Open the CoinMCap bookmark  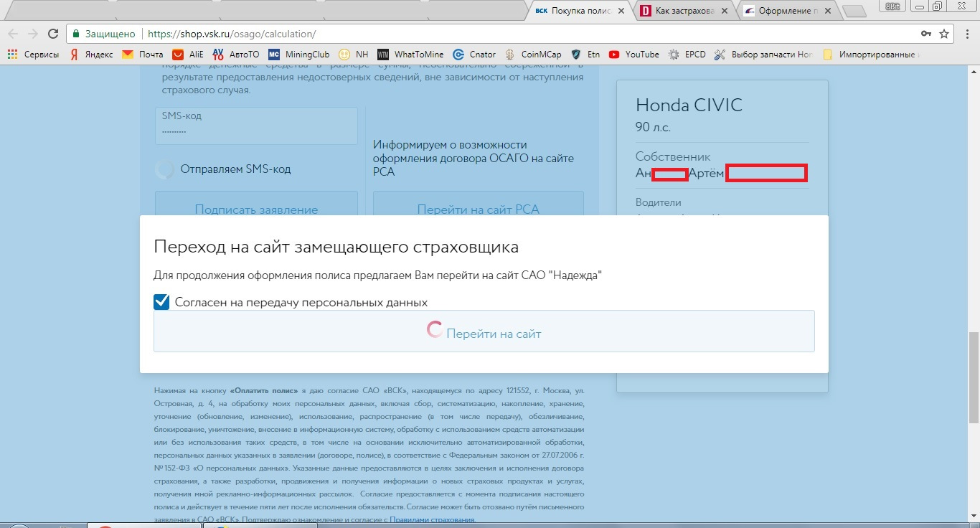[533, 55]
